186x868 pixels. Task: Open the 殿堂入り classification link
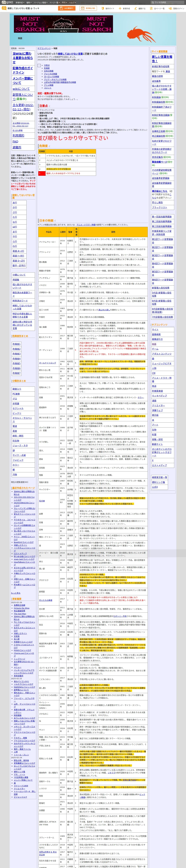tap(17, 389)
